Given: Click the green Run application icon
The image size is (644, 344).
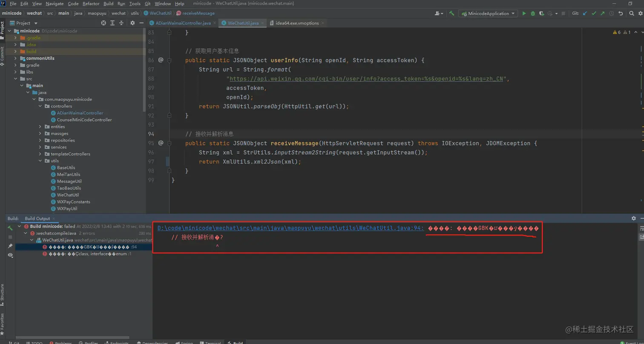Looking at the screenshot, I should pos(524,14).
